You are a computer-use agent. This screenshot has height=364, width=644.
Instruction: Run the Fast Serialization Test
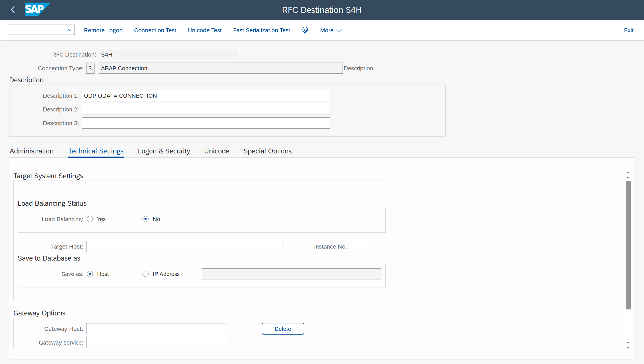261,30
